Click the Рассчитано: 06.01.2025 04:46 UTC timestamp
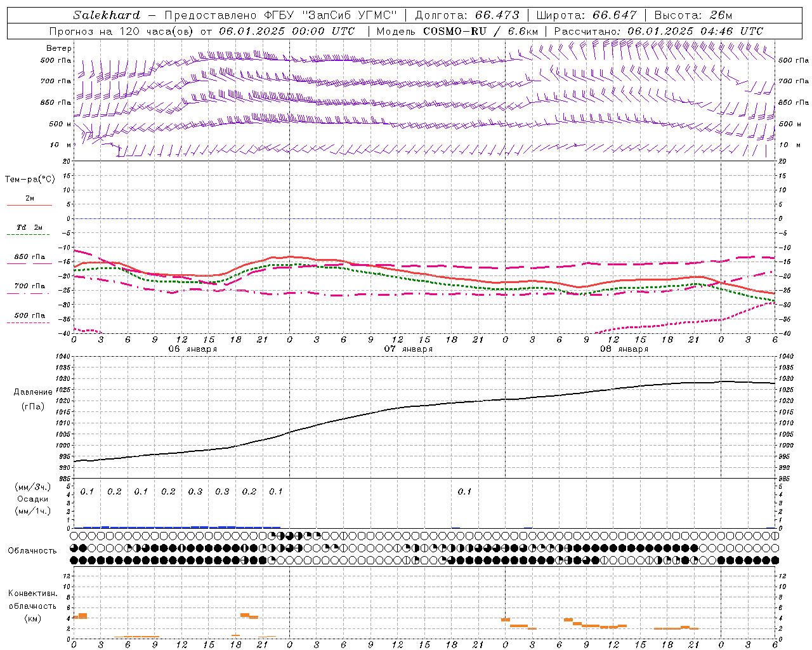 [x=658, y=31]
